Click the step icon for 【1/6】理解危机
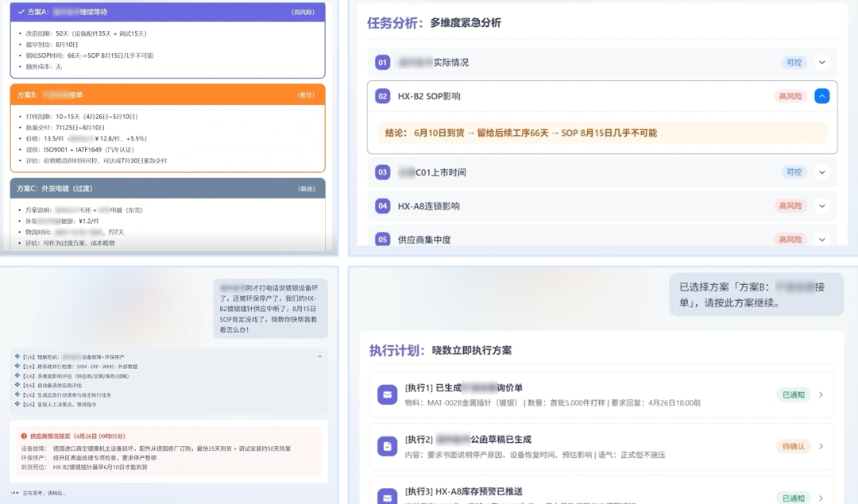The height and width of the screenshot is (504, 858). (x=17, y=356)
